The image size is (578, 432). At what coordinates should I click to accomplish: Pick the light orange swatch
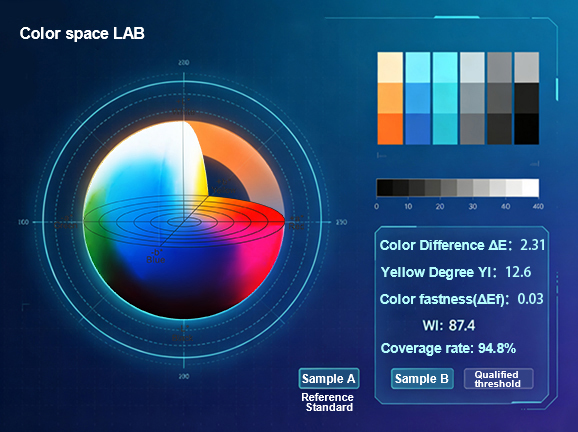pos(390,98)
